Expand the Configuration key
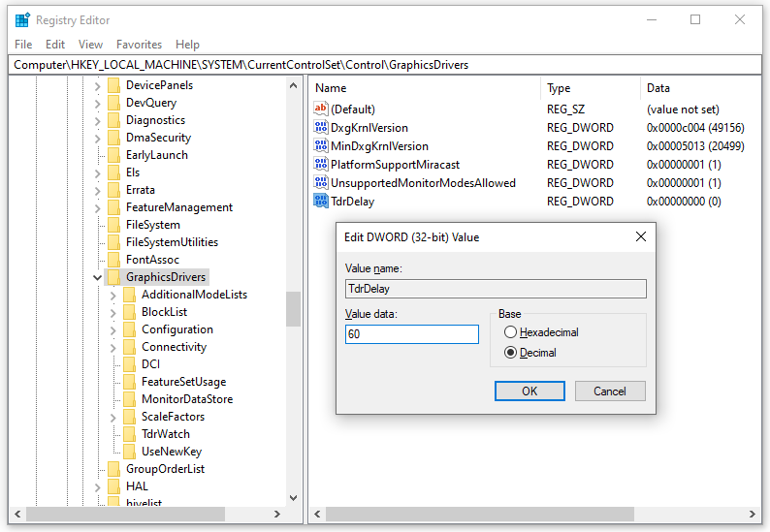Viewport: 770px width, 532px height. coord(112,330)
